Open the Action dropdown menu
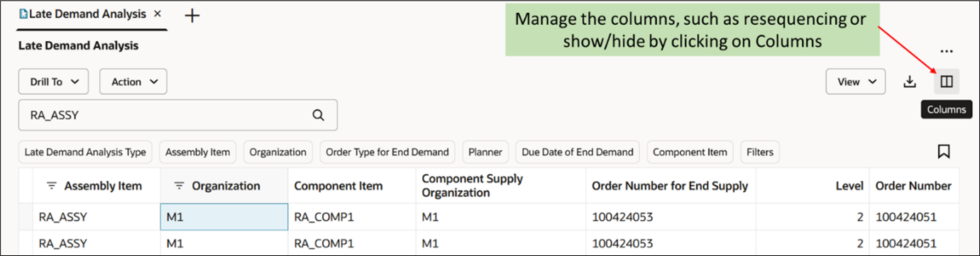The image size is (980, 256). tap(133, 82)
